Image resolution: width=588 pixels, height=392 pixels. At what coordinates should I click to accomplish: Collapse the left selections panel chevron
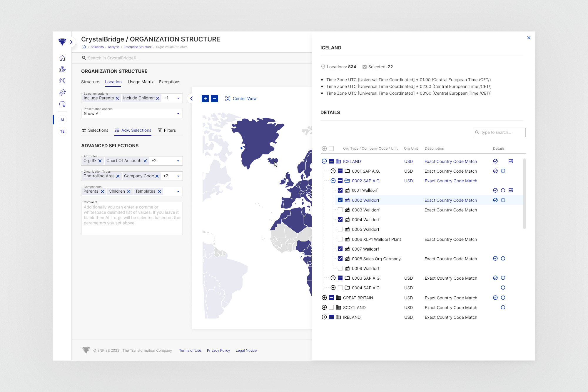point(191,99)
